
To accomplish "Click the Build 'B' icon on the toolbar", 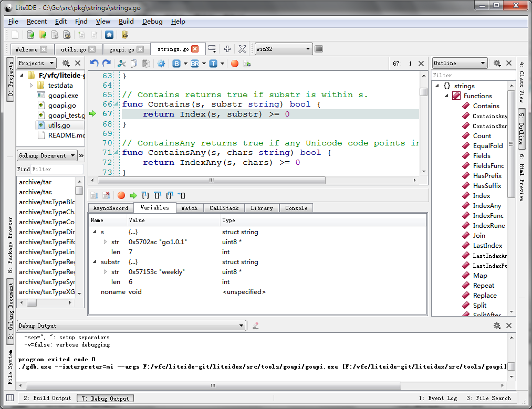I will tap(177, 62).
